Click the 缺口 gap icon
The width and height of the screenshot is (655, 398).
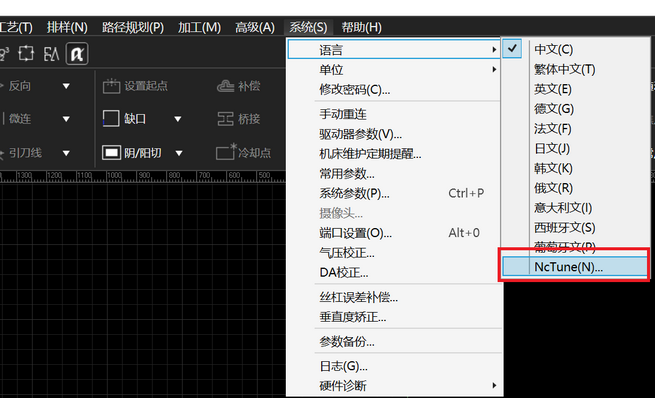point(111,119)
